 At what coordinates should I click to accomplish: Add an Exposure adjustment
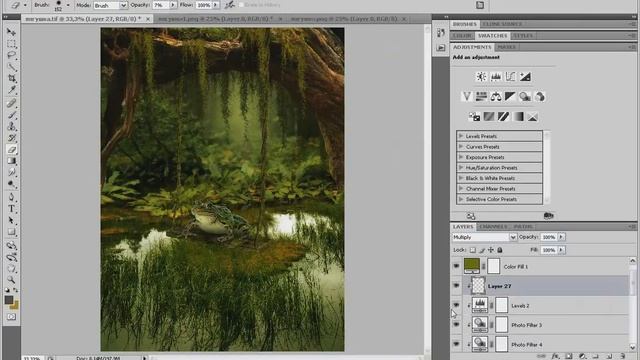525,77
